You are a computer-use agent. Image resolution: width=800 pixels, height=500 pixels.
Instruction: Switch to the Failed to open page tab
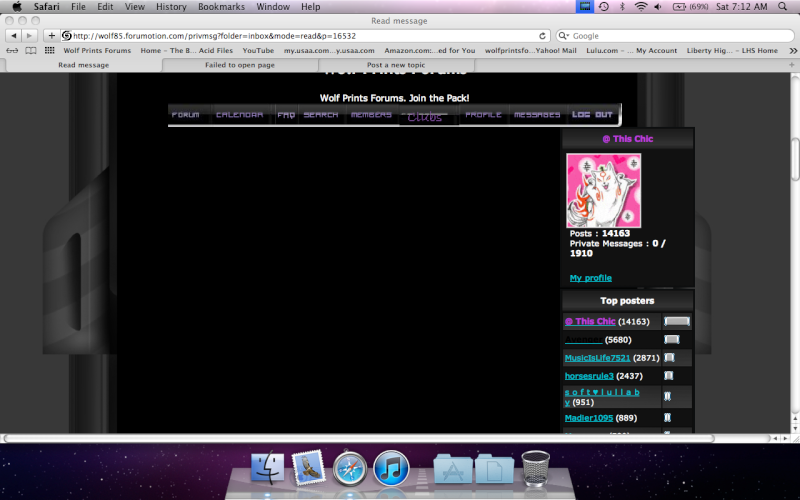click(x=240, y=65)
